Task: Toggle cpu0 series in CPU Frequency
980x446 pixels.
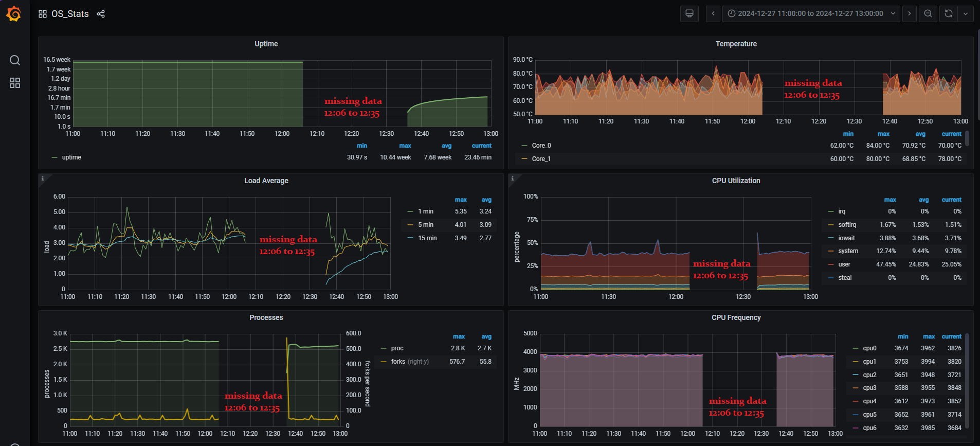Action: point(869,348)
